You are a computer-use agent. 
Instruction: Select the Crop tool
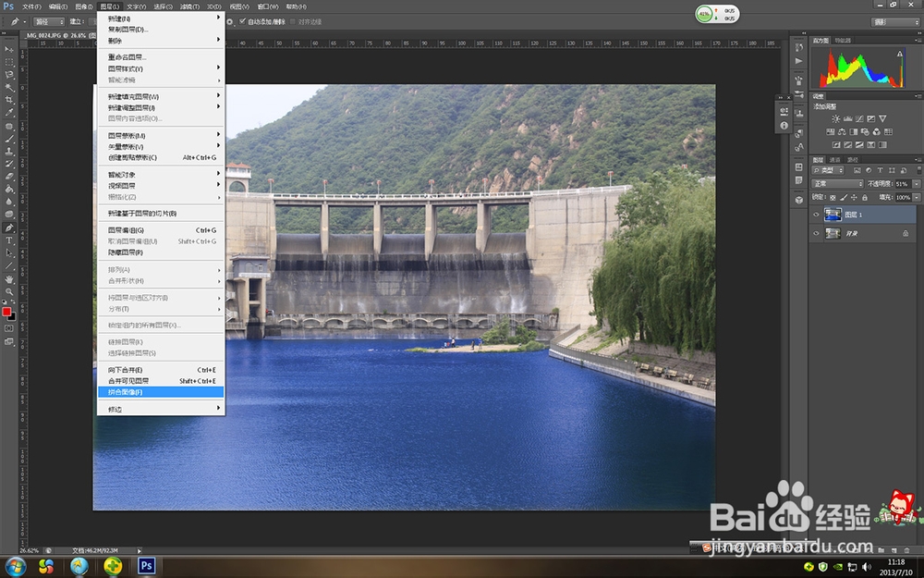coord(9,100)
